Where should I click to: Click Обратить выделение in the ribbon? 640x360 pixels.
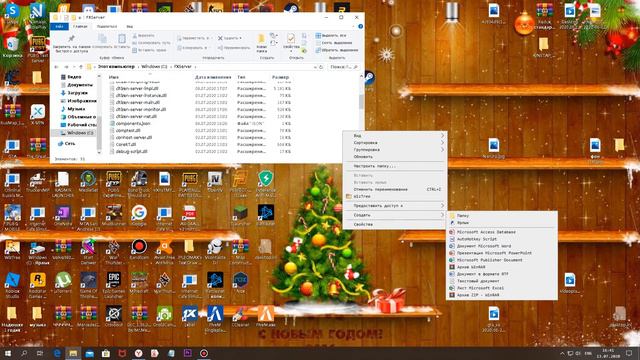click(337, 50)
